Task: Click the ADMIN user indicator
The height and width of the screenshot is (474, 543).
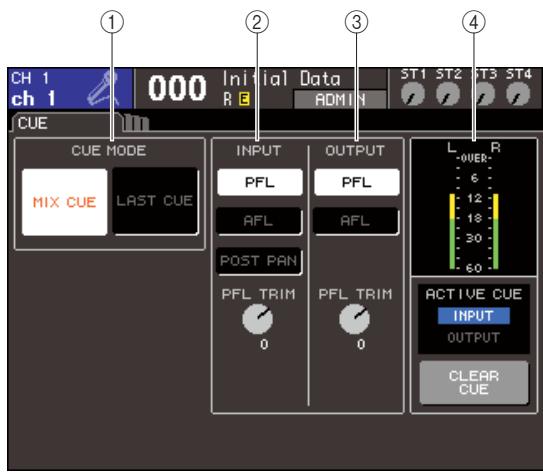Action: [340, 100]
